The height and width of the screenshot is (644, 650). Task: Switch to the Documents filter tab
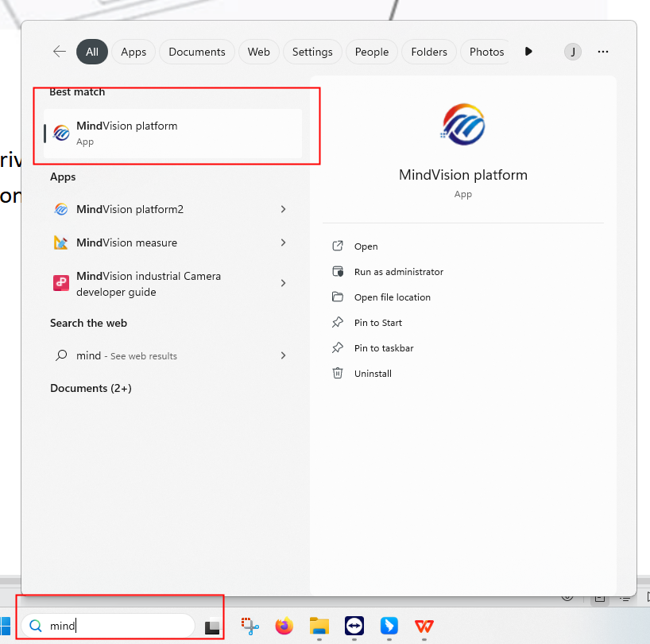click(197, 52)
